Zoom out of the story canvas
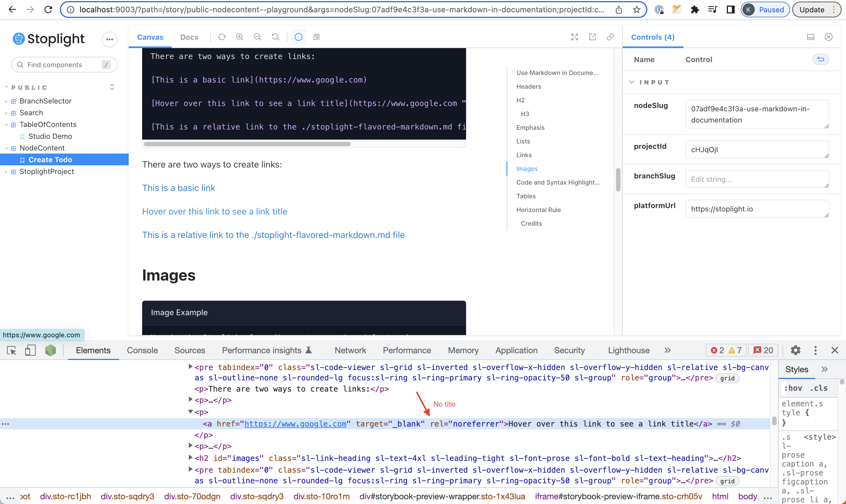Viewport: 846px width, 504px height. 257,37
